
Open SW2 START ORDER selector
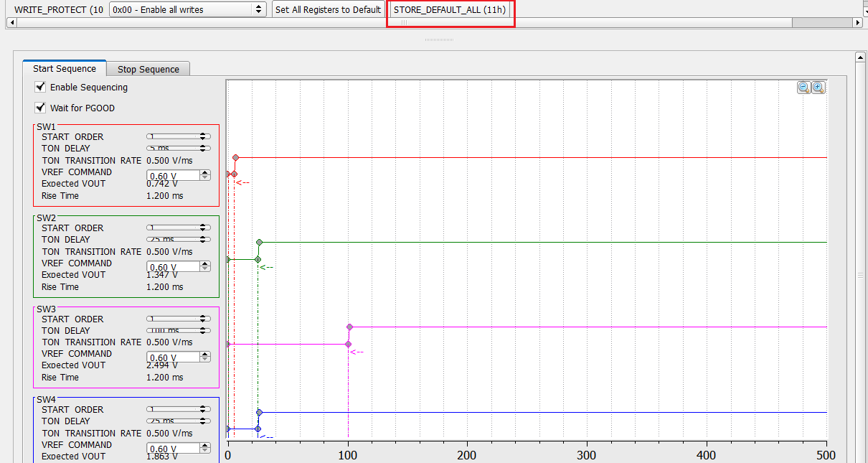178,228
